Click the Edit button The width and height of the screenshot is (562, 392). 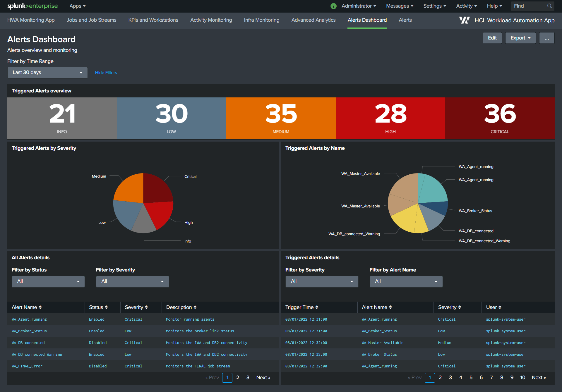492,38
